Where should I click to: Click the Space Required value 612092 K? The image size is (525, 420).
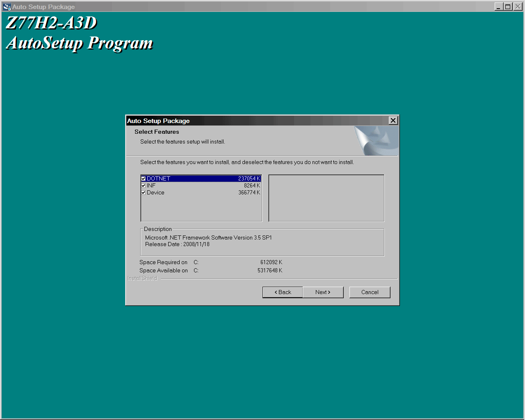(271, 262)
